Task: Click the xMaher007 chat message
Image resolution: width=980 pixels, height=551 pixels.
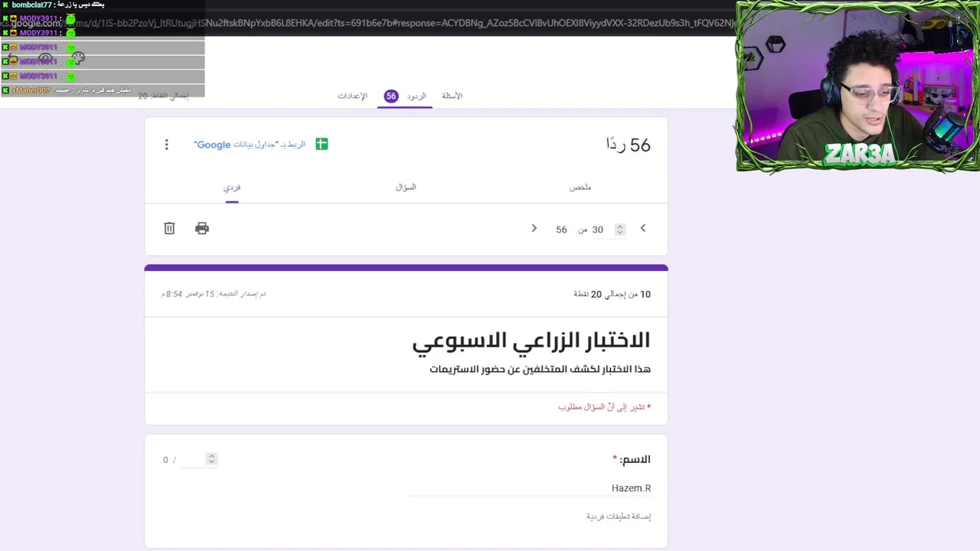Action: click(66, 90)
